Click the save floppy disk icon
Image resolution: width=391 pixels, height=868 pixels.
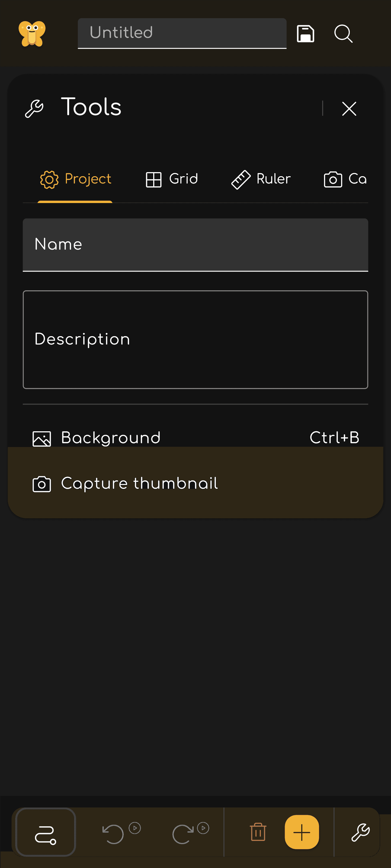coord(305,34)
